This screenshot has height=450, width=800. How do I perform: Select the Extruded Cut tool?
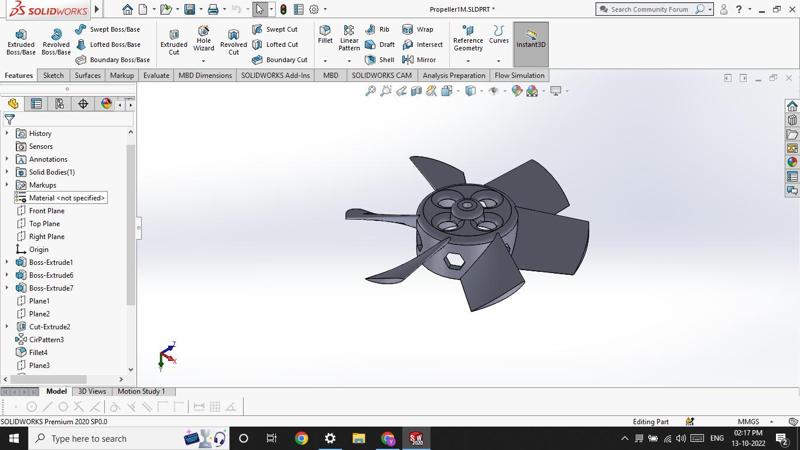pos(174,41)
